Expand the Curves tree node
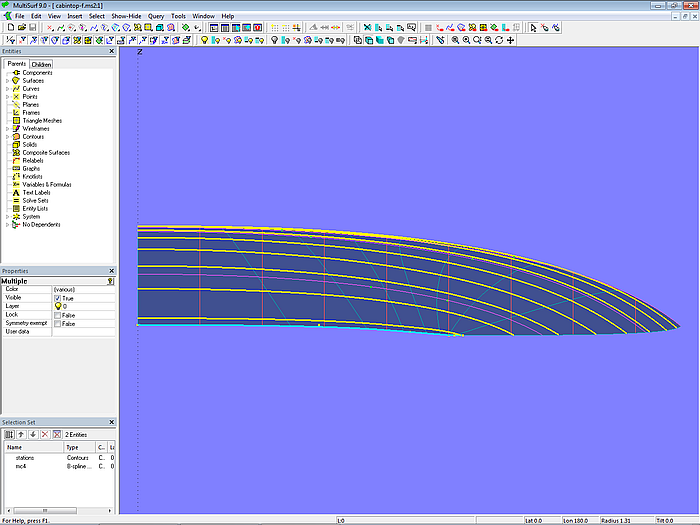This screenshot has width=700, height=525. coord(7,89)
